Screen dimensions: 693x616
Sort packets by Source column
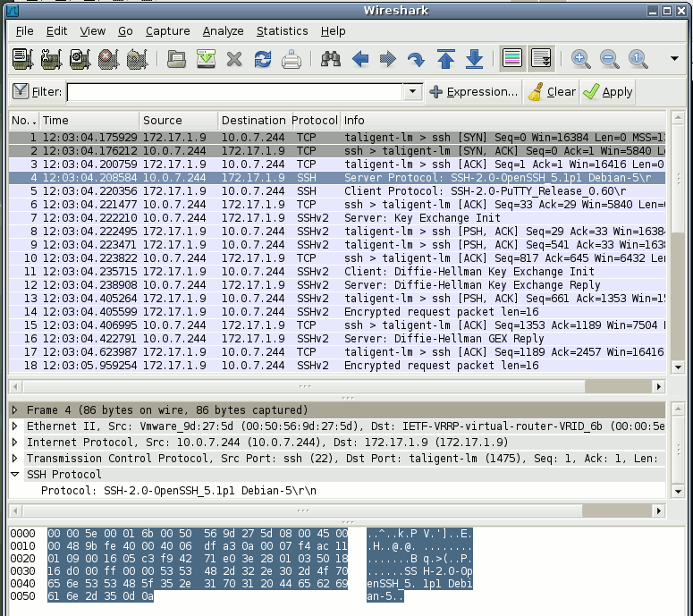pyautogui.click(x=179, y=120)
